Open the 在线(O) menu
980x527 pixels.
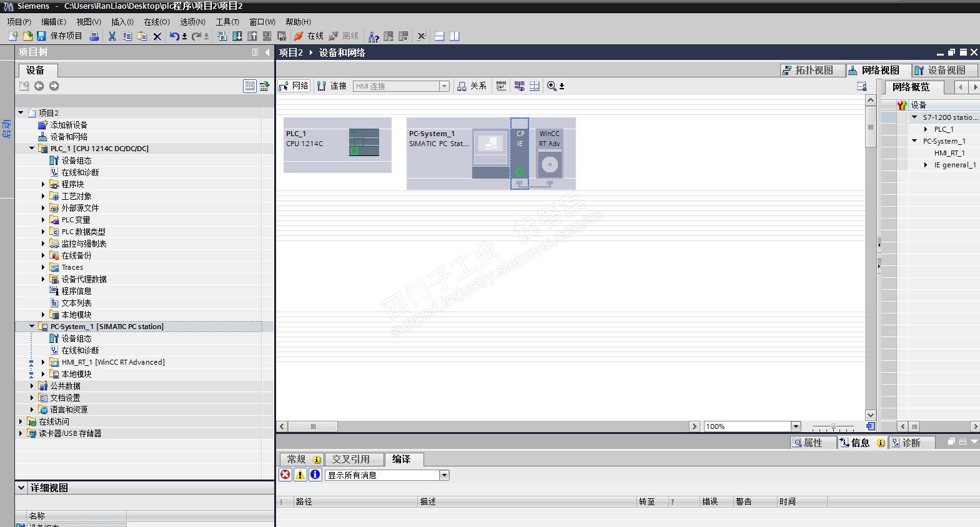pyautogui.click(x=157, y=22)
